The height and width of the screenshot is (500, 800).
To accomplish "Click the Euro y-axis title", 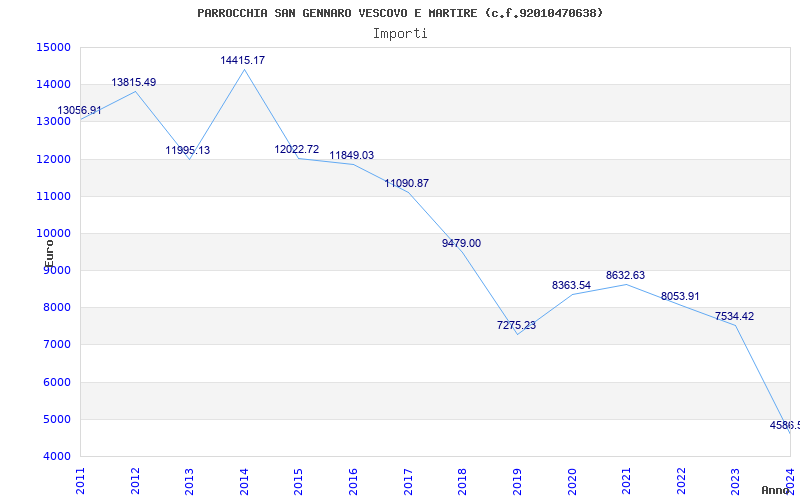I will pos(49,254).
